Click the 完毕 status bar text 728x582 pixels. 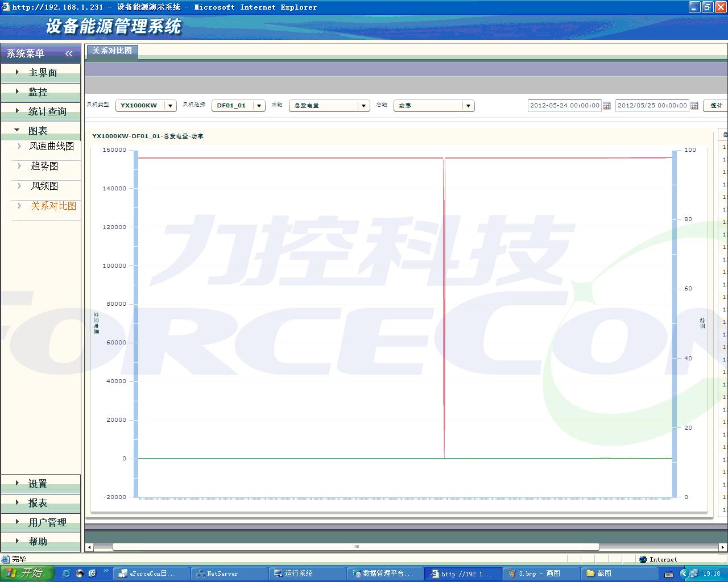click(x=19, y=559)
